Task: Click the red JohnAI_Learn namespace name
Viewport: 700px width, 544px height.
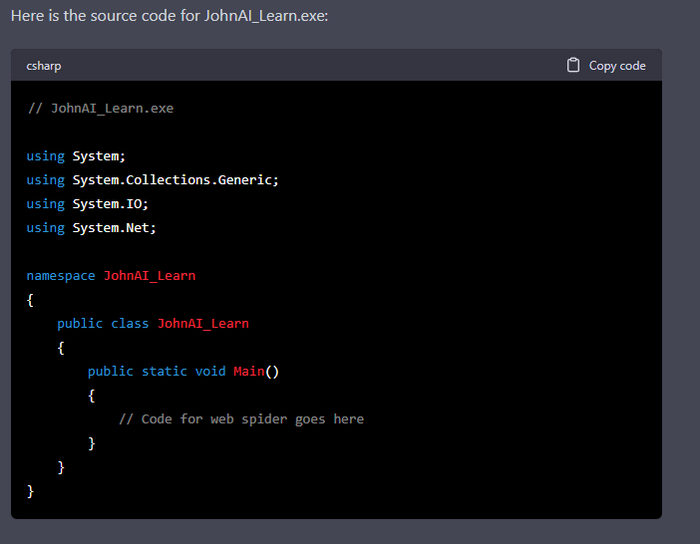Action: (150, 275)
